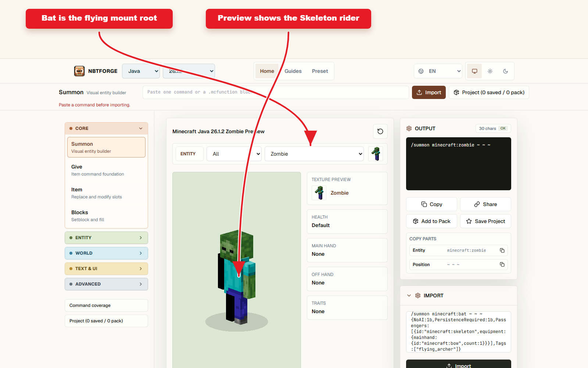
Task: Open the Guides tab
Action: click(293, 71)
